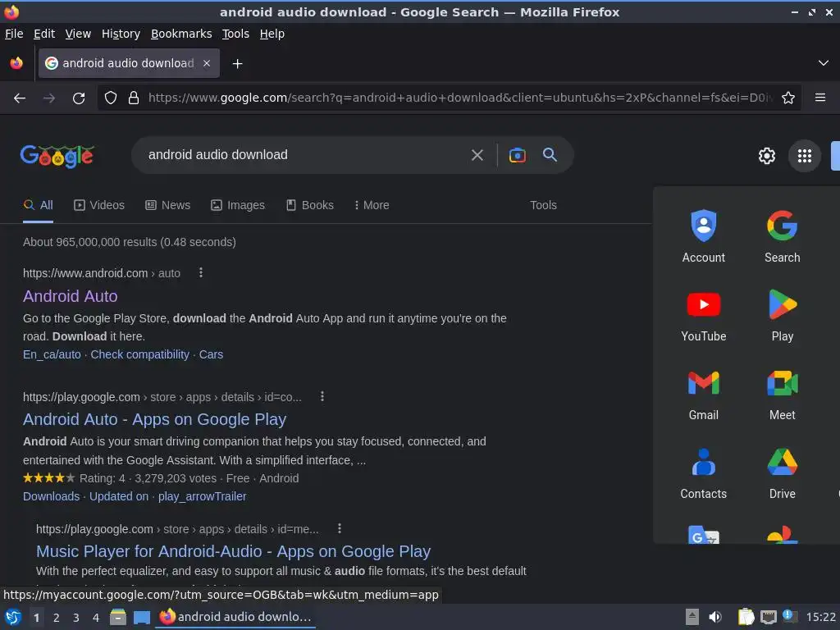The height and width of the screenshot is (630, 840).
Task: Open the Android Auto result link
Action: (x=71, y=296)
